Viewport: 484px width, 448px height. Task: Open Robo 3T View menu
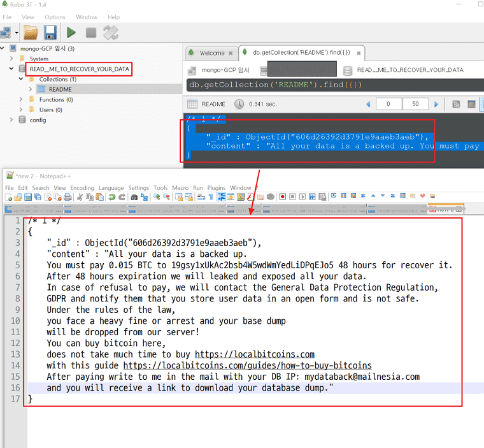coord(28,17)
